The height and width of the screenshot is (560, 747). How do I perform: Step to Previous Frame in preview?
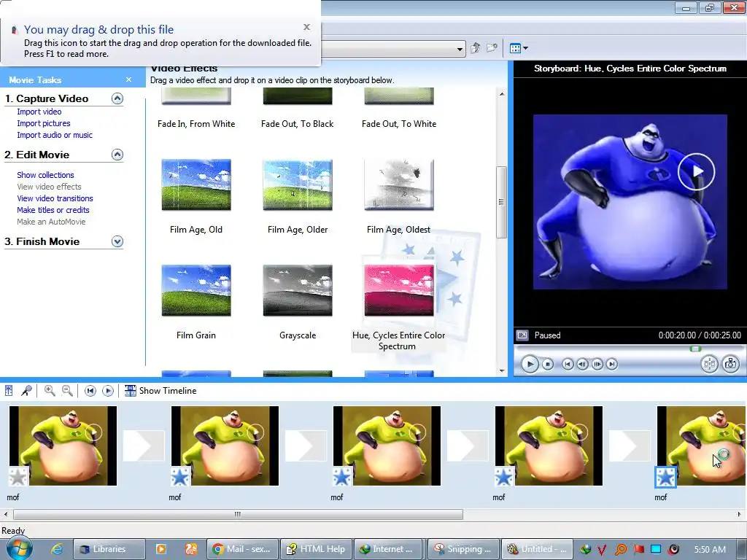(582, 365)
